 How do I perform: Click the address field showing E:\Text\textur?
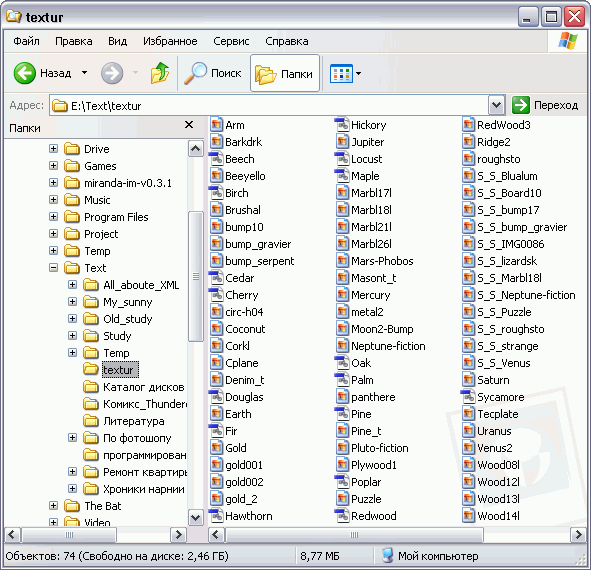click(268, 106)
